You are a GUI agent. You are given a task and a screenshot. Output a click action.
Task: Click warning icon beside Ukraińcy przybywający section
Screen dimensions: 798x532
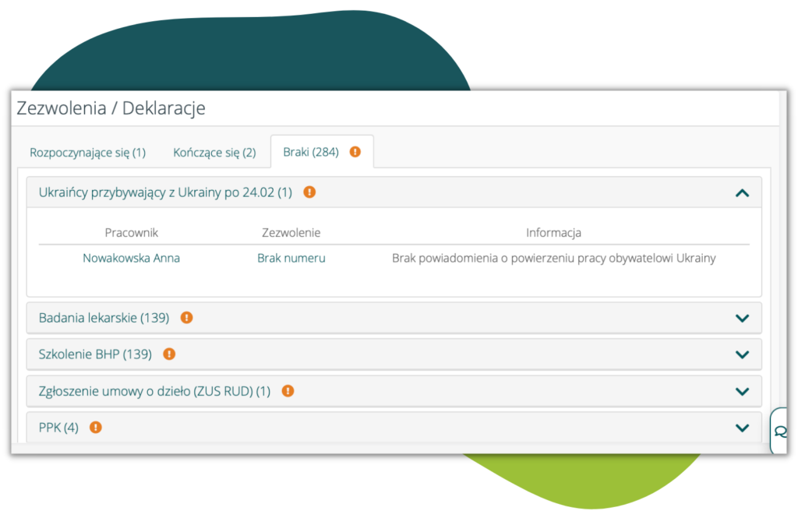[309, 192]
